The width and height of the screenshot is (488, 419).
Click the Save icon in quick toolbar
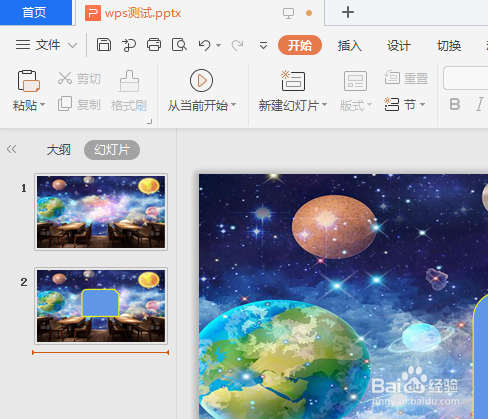pyautogui.click(x=104, y=44)
